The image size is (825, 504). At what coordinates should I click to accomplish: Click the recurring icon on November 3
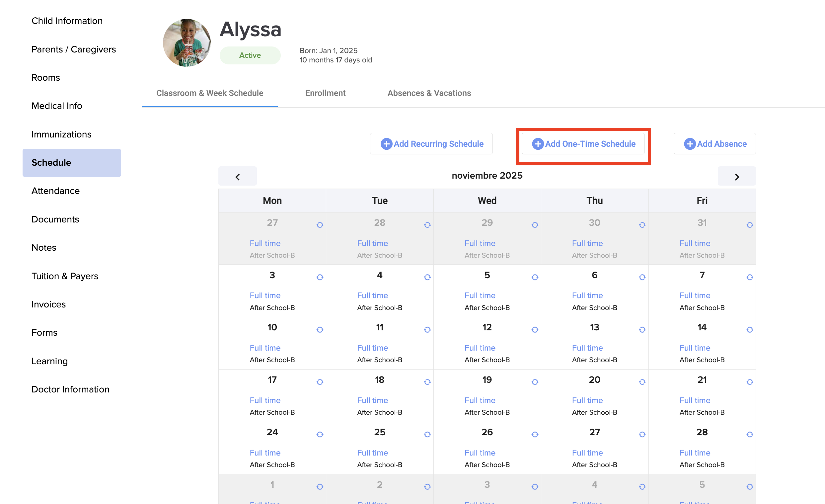320,277
